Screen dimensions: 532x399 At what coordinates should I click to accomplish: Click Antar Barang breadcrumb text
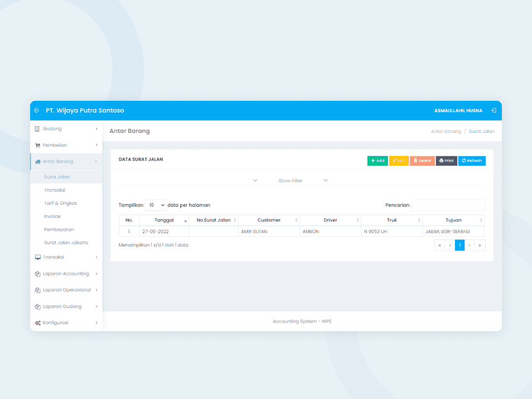(446, 131)
